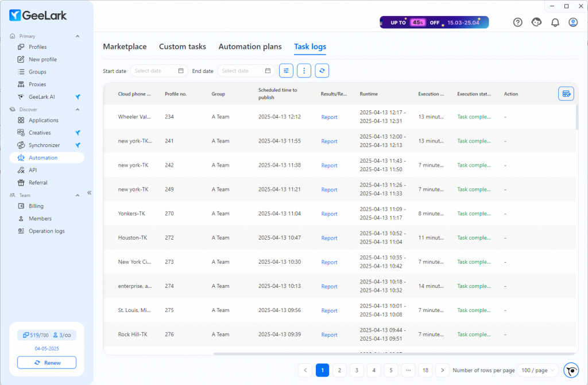This screenshot has width=588, height=385.
Task: Click the Renew button
Action: [47, 363]
